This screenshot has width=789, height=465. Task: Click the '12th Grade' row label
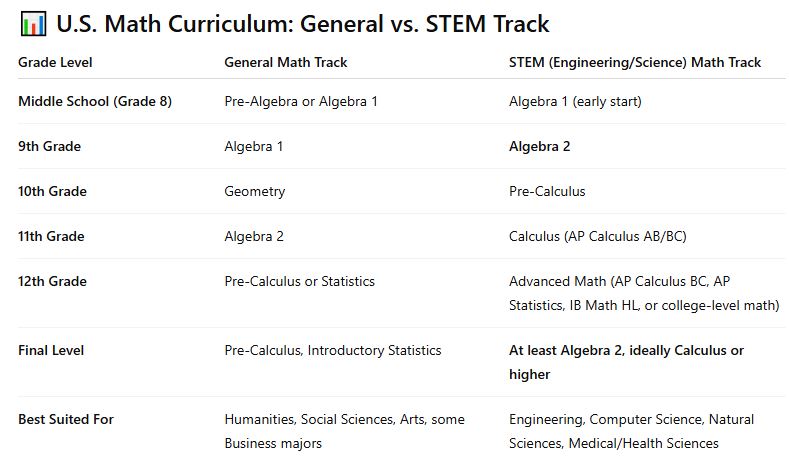[x=53, y=281]
